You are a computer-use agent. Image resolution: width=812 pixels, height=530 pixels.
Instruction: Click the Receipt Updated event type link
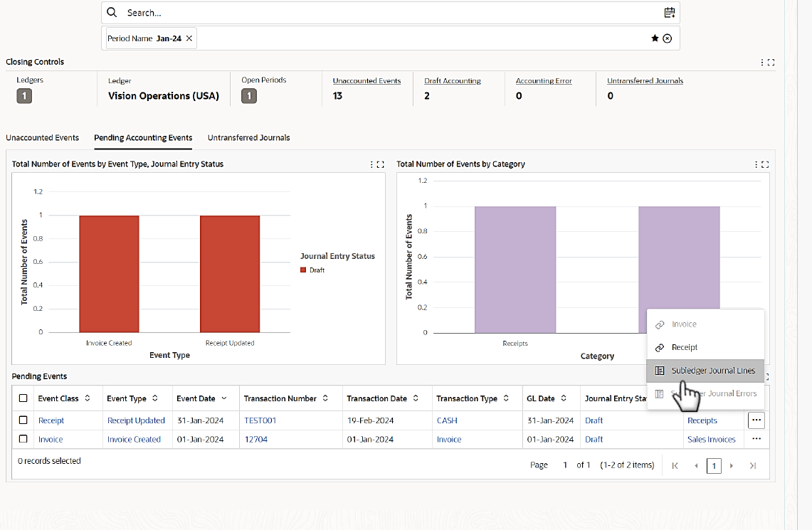pyautogui.click(x=136, y=420)
